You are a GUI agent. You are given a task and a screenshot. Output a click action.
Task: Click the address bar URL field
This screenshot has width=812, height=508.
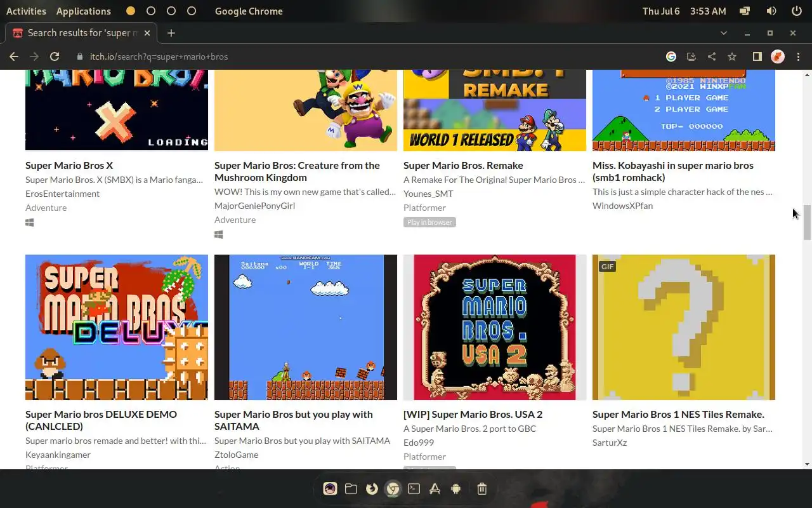368,57
